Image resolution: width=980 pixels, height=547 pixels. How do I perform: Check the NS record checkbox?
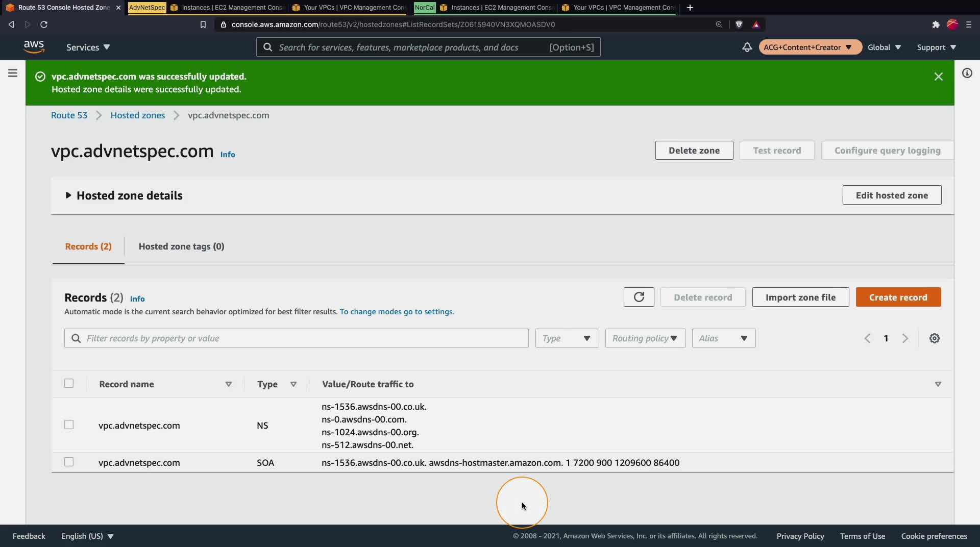(x=69, y=425)
